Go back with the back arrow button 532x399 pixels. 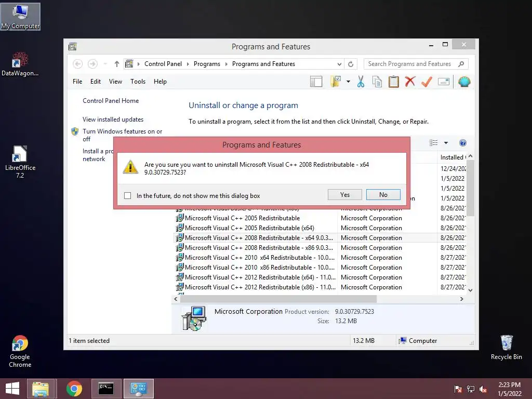coord(78,64)
